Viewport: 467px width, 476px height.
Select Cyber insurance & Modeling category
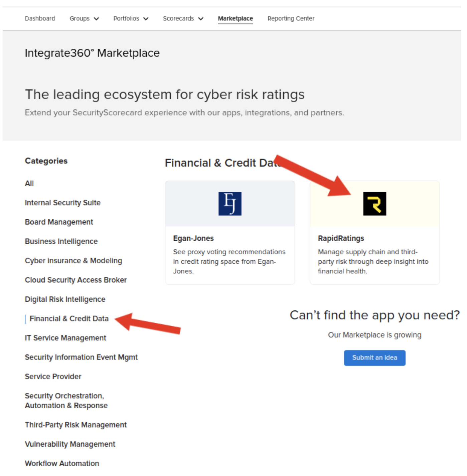point(73,261)
